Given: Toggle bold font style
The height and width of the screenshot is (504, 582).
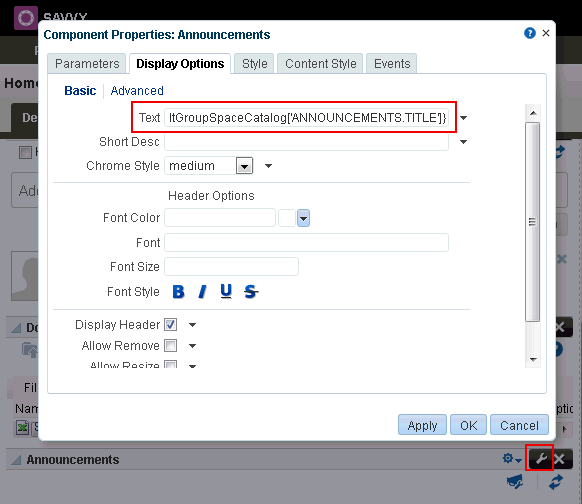Looking at the screenshot, I should tap(179, 292).
